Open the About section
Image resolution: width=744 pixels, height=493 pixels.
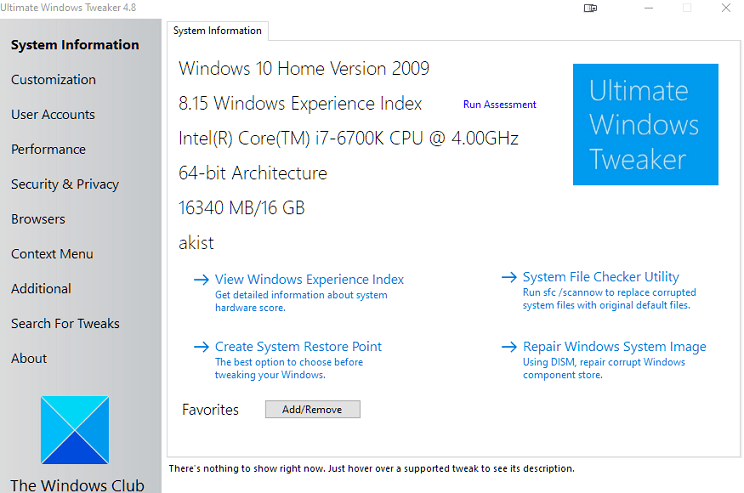pos(29,359)
